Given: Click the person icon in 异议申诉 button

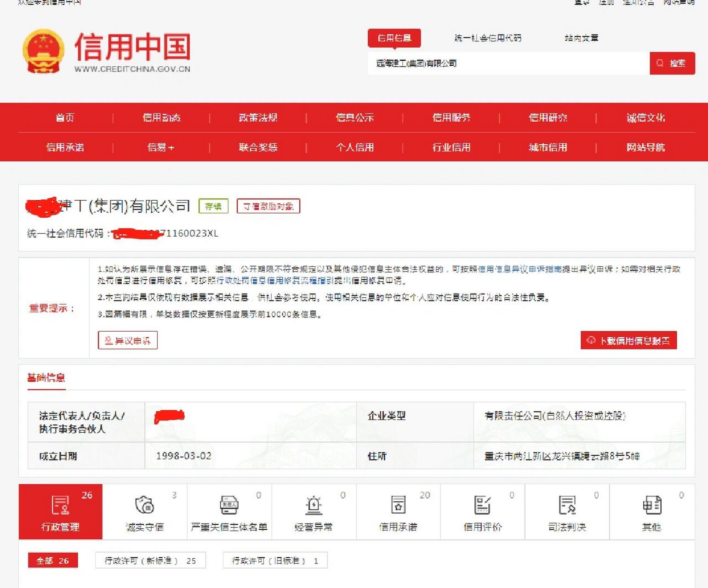Looking at the screenshot, I should click(108, 340).
